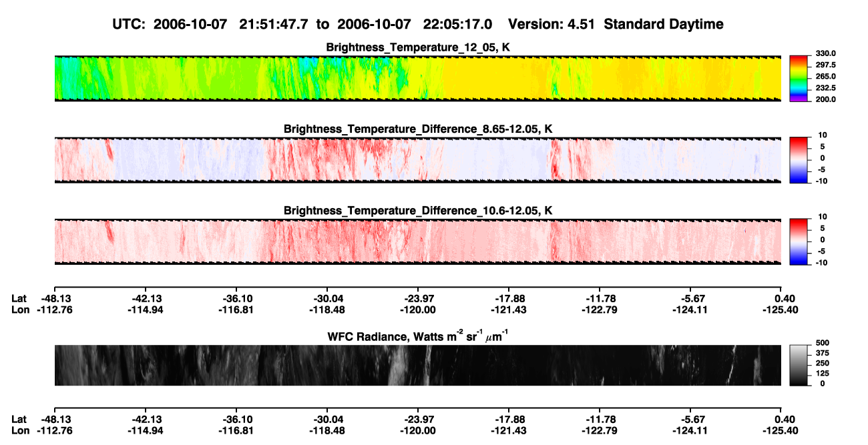868x445 pixels.
Task: Click latitude '-23.97' on the axis above the WFC title
Action: (418, 298)
